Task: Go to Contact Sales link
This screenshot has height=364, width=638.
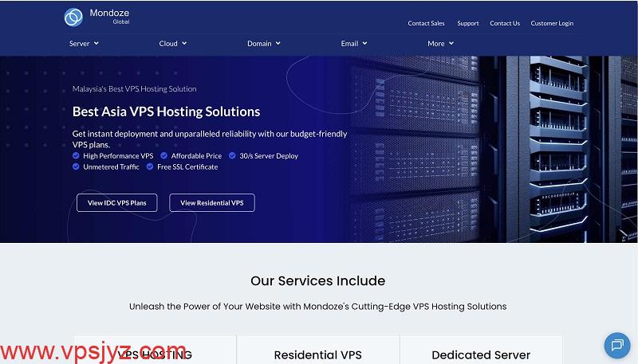Action: click(426, 23)
